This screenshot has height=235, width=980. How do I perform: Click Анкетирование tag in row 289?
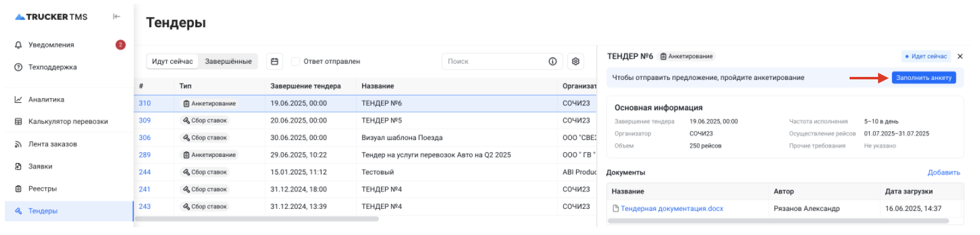click(x=209, y=155)
